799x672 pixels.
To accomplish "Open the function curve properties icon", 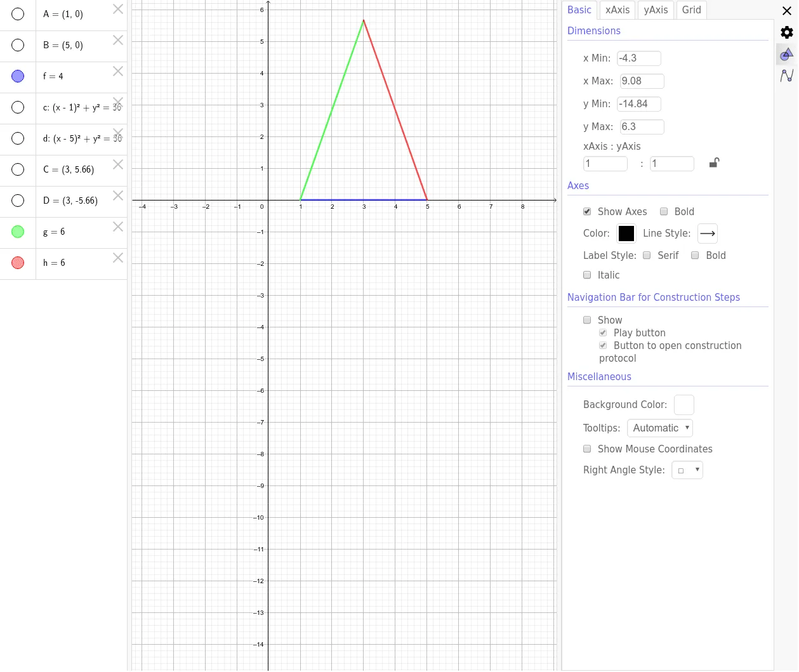I will 787,76.
